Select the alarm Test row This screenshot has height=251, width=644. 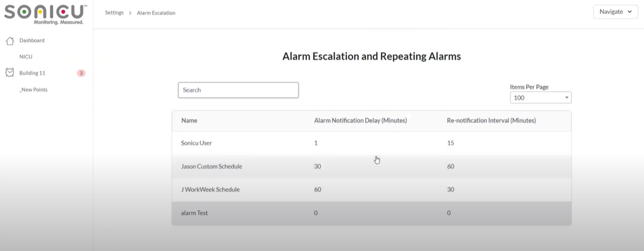click(194, 213)
